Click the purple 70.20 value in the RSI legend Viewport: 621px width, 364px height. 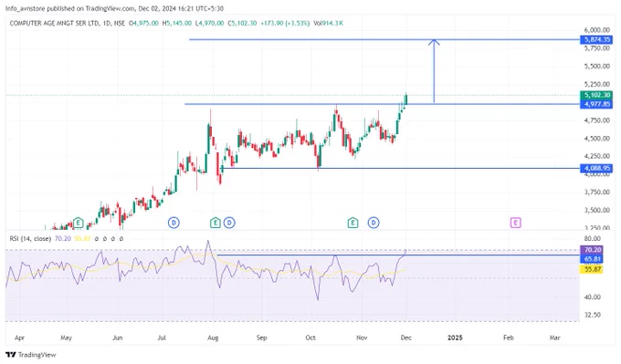63,239
